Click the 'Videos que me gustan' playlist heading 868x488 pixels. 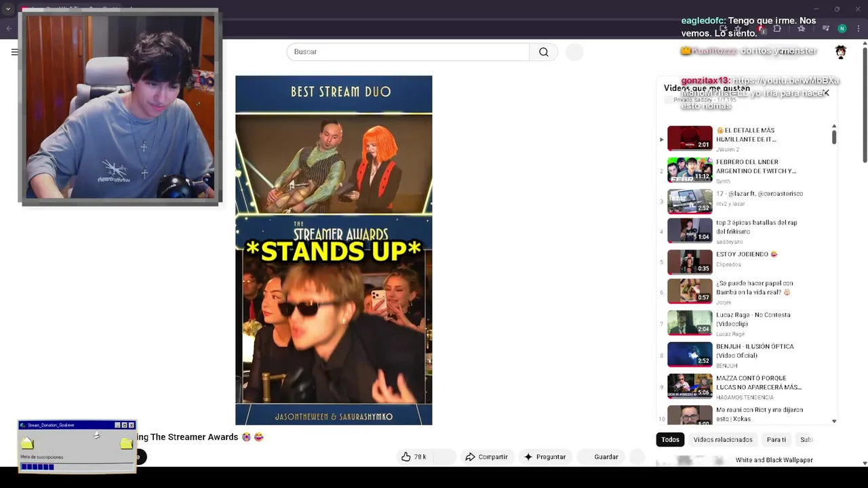pyautogui.click(x=707, y=88)
